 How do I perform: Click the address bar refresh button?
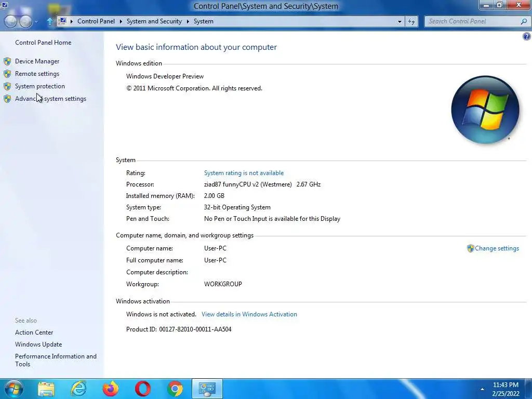pos(411,21)
